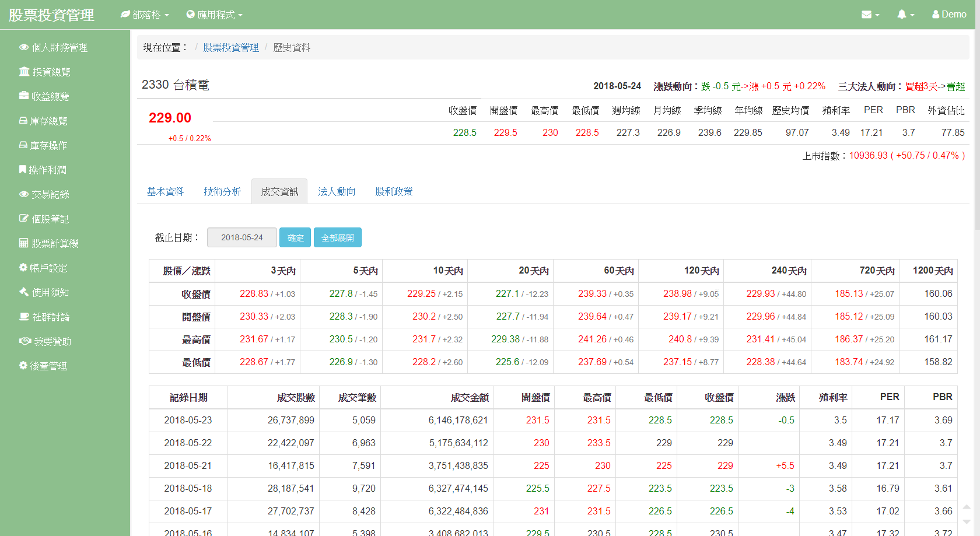Click the briefcase icon beside 收益總覽
This screenshot has height=536, width=980.
[x=24, y=96]
